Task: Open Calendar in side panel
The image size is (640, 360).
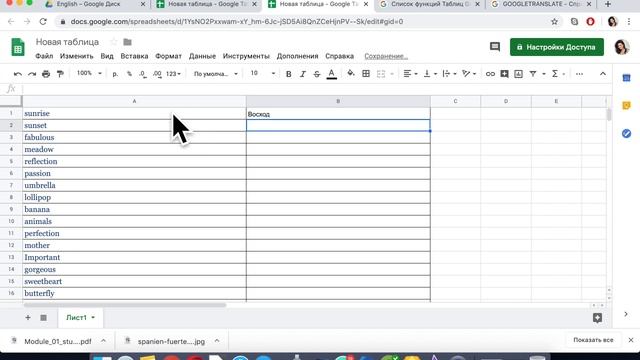Action: tap(627, 78)
